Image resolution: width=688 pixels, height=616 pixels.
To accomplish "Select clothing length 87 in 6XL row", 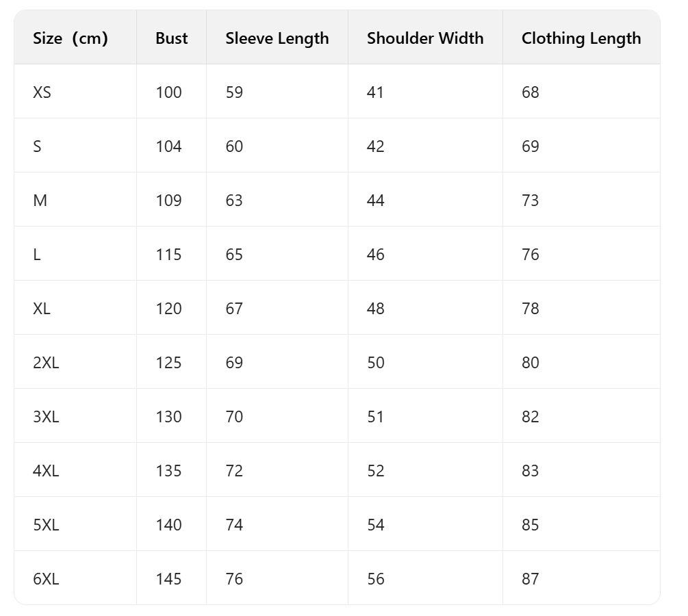I will 531,579.
